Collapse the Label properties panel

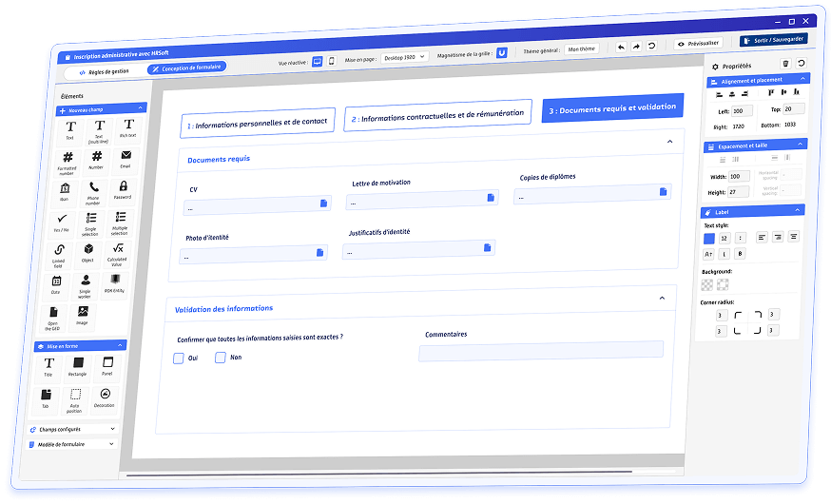(797, 210)
